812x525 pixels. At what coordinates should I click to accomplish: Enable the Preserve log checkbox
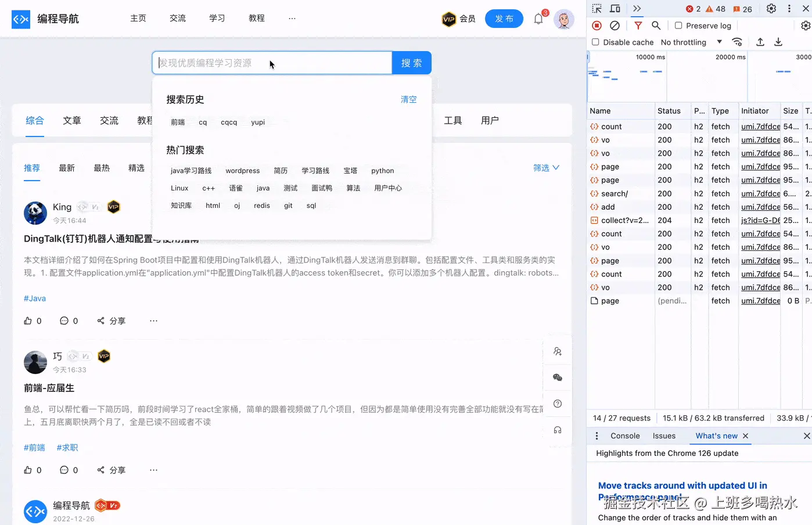click(x=678, y=26)
